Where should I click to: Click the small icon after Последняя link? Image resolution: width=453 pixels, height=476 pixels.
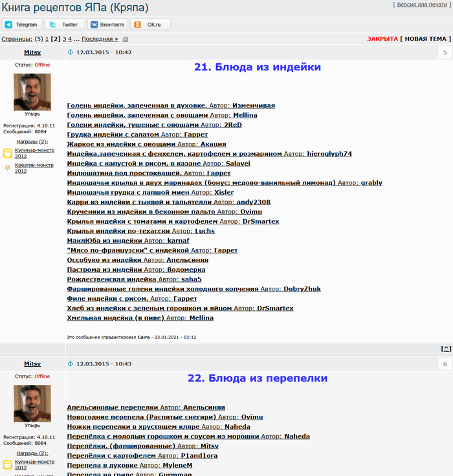coord(125,39)
